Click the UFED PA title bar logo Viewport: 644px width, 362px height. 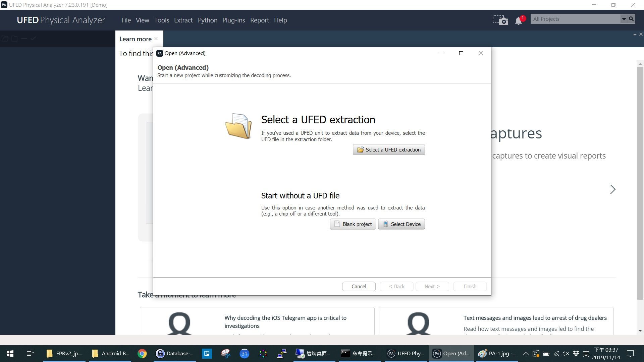[x=4, y=5]
